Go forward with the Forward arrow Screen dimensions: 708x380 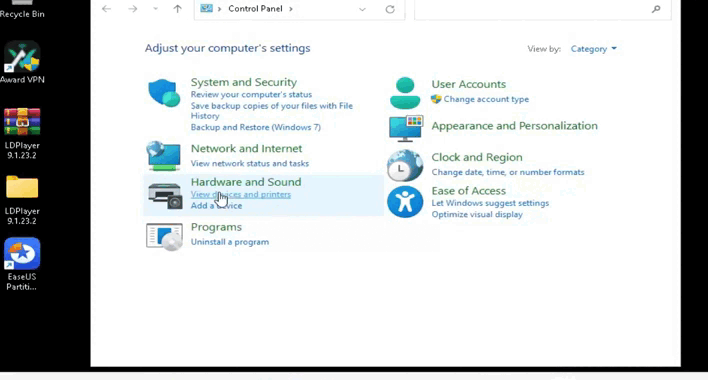(133, 9)
